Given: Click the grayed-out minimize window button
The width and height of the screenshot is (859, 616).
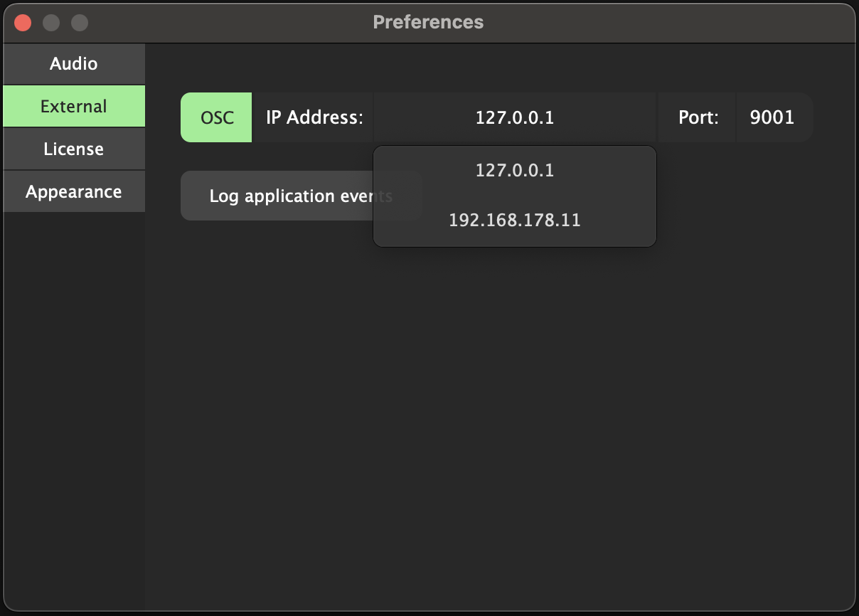Looking at the screenshot, I should 51,23.
